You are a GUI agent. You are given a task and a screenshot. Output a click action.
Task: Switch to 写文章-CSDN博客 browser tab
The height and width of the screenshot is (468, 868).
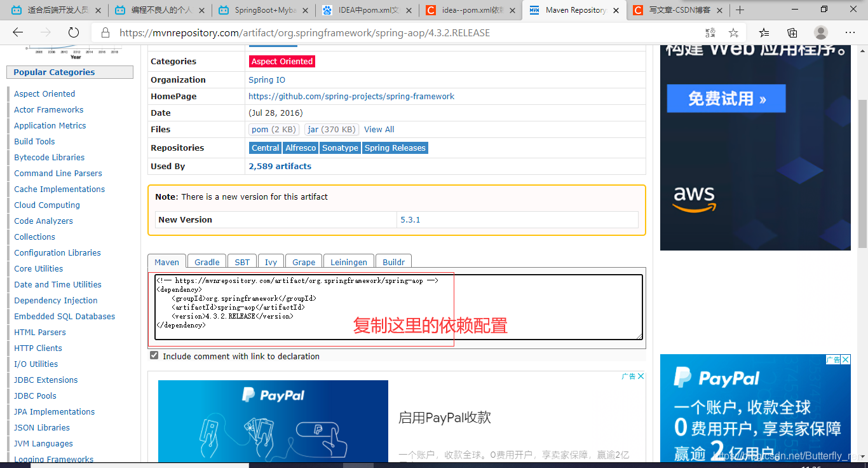point(679,10)
